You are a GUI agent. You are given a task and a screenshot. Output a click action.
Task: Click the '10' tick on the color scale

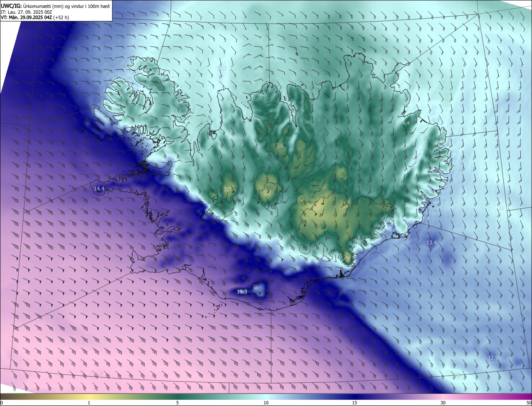click(266, 403)
